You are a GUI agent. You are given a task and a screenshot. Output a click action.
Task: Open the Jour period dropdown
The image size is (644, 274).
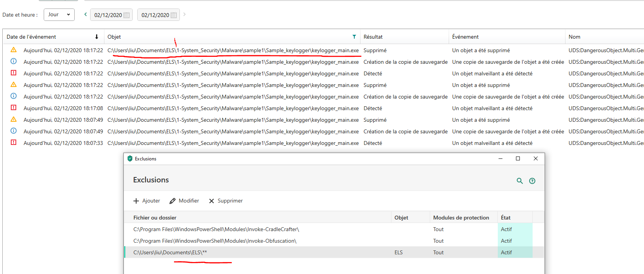[59, 15]
